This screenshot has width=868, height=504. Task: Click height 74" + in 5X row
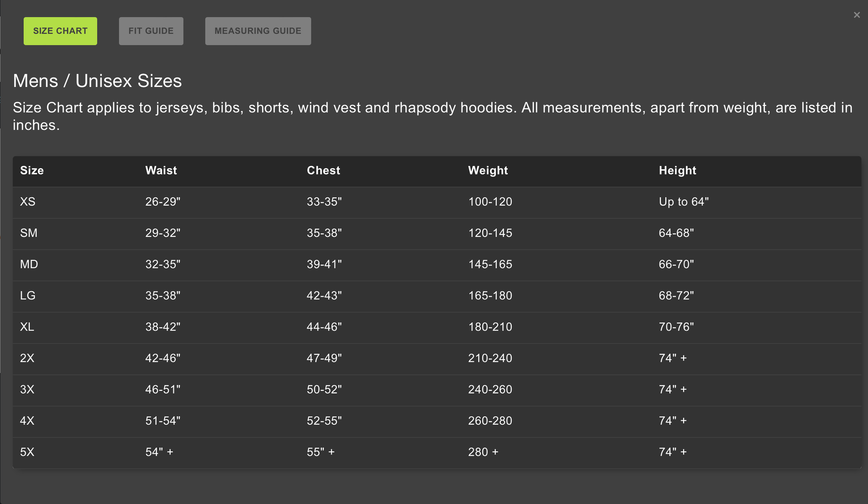coord(673,452)
